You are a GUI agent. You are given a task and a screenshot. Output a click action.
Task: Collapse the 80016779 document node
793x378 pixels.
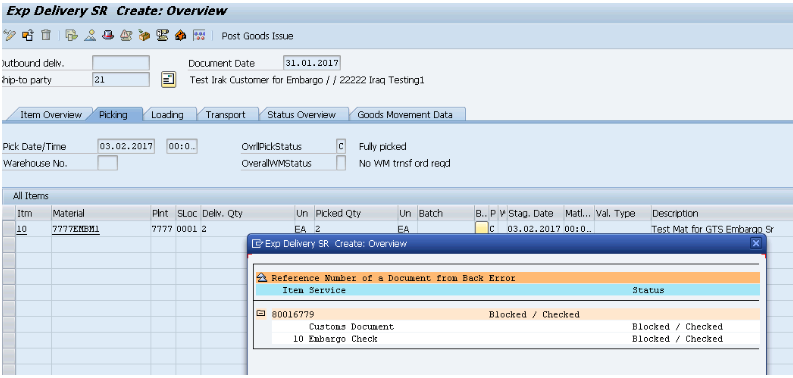[261, 314]
